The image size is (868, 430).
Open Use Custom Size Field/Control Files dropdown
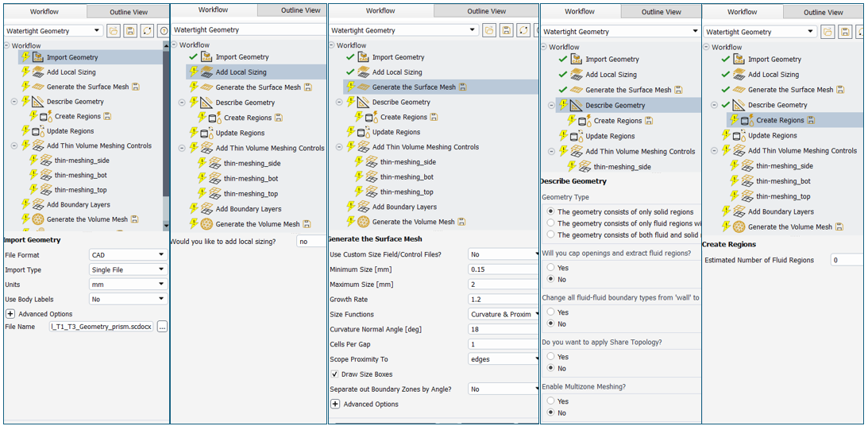[503, 254]
